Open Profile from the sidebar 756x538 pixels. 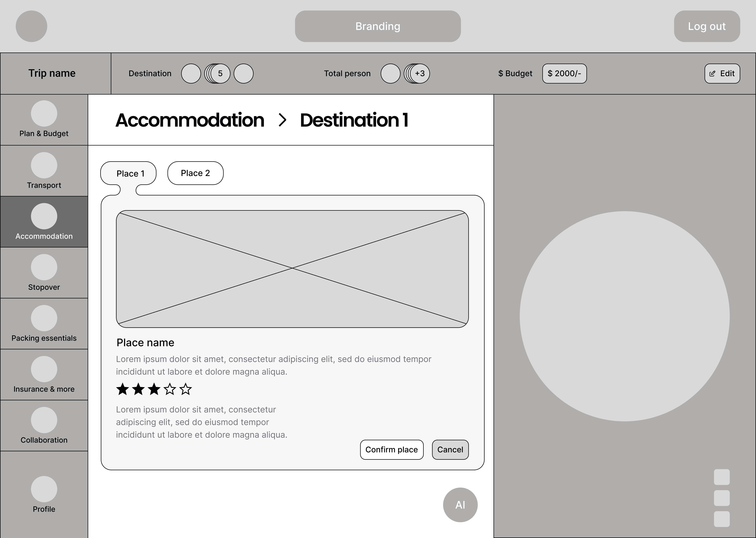[x=44, y=489]
